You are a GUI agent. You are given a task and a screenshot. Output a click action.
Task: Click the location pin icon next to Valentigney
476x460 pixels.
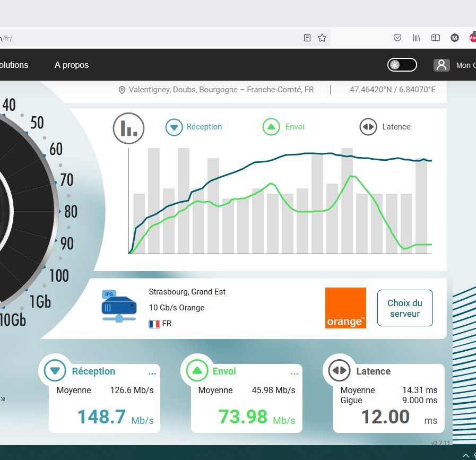[122, 90]
